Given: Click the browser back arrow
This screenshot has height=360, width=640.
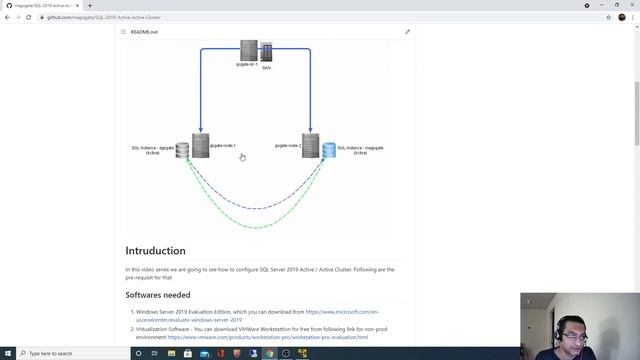Looking at the screenshot, I should pyautogui.click(x=7, y=18).
